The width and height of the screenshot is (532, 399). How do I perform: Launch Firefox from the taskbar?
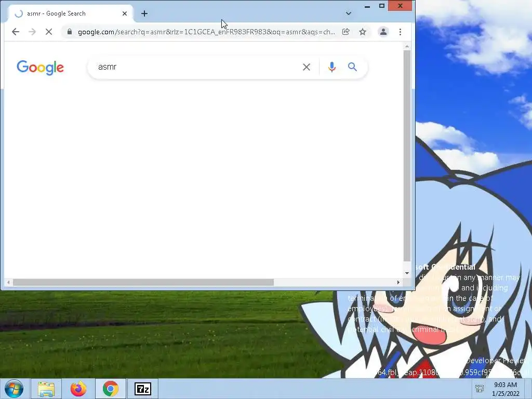pyautogui.click(x=78, y=389)
